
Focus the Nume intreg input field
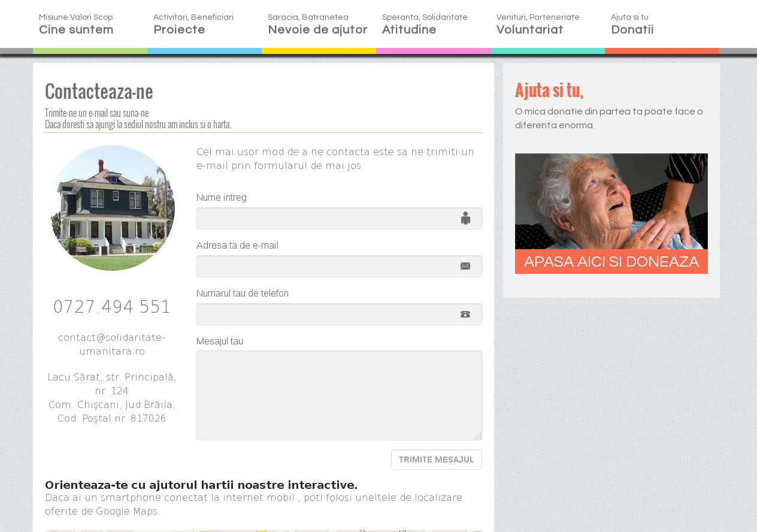[x=339, y=218]
